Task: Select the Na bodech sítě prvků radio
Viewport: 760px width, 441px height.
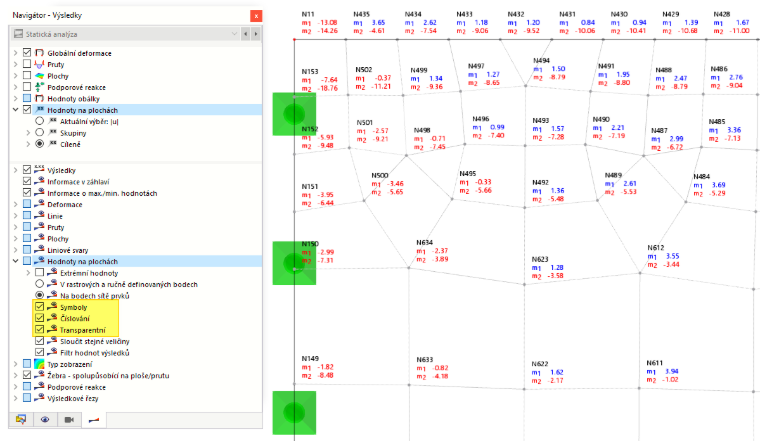Action: point(40,295)
